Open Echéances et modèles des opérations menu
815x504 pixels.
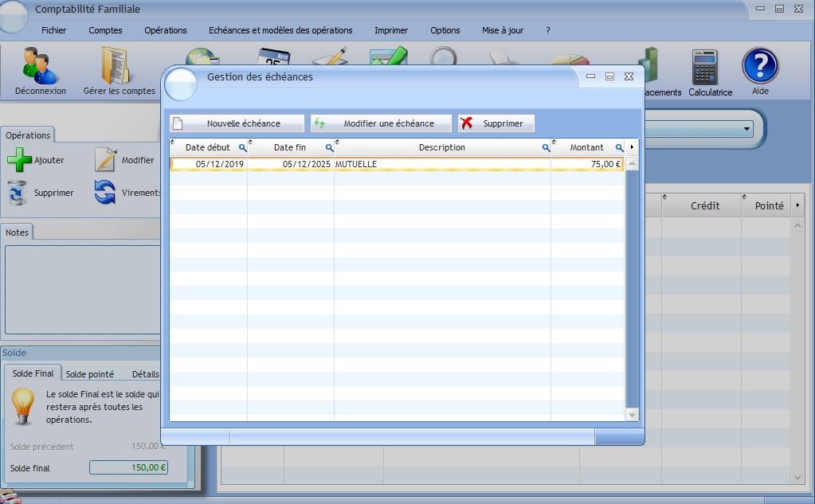pos(280,30)
